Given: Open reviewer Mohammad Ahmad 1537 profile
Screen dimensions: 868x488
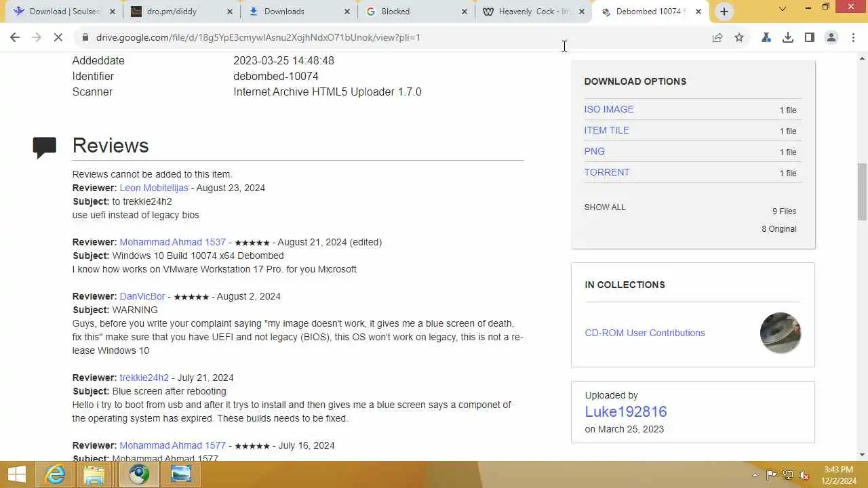Looking at the screenshot, I should (172, 242).
